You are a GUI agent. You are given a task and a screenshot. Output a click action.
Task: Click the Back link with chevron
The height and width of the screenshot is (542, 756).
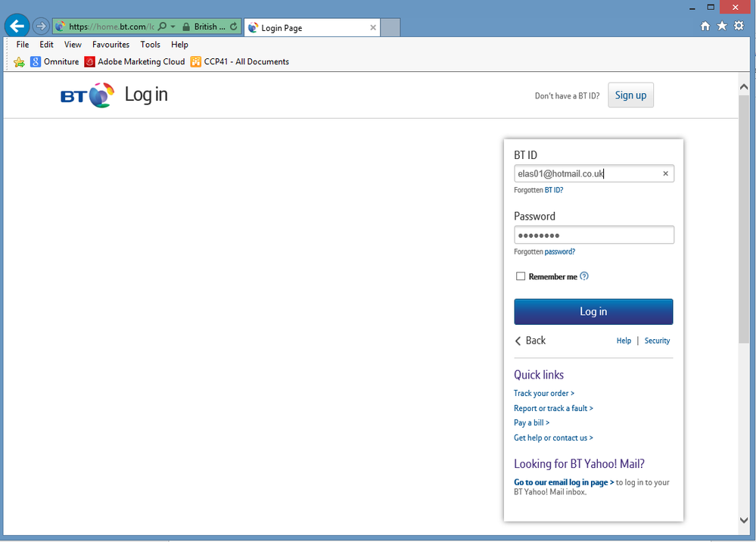[530, 341]
